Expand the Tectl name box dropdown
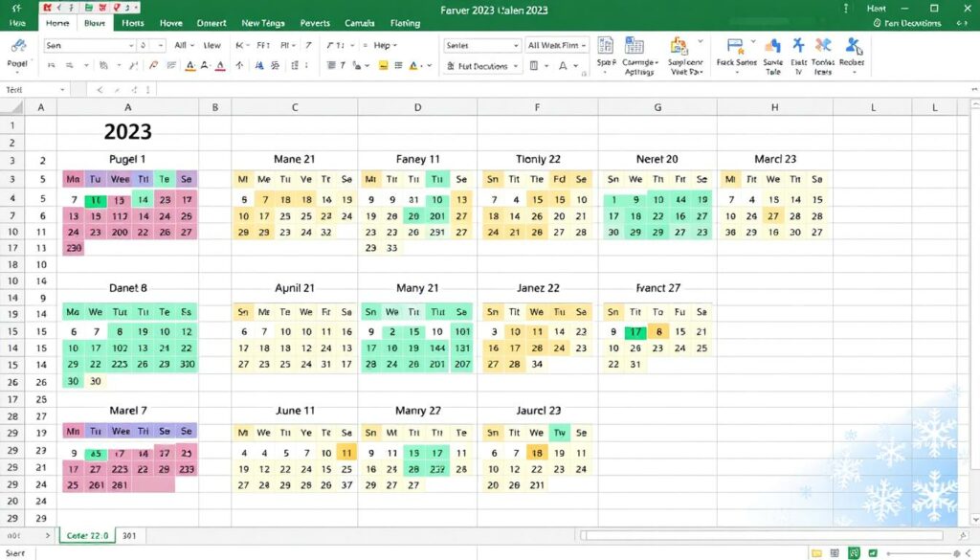The height and width of the screenshot is (560, 980). tap(62, 90)
